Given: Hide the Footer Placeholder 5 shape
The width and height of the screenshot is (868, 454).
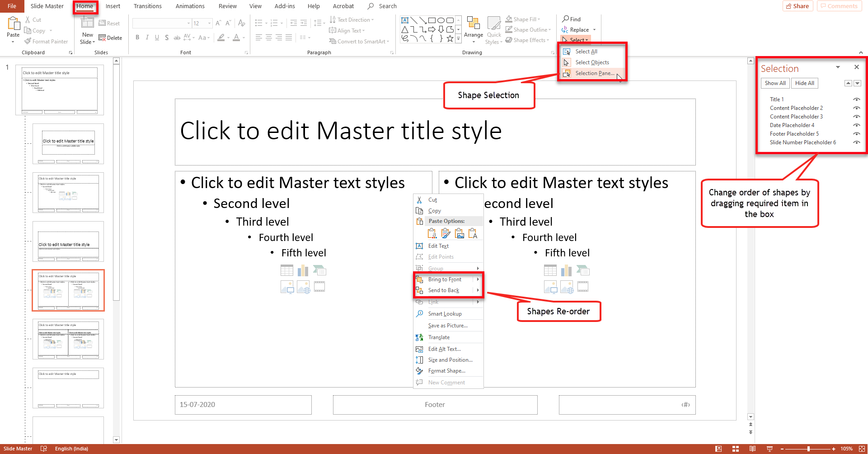Looking at the screenshot, I should [856, 134].
